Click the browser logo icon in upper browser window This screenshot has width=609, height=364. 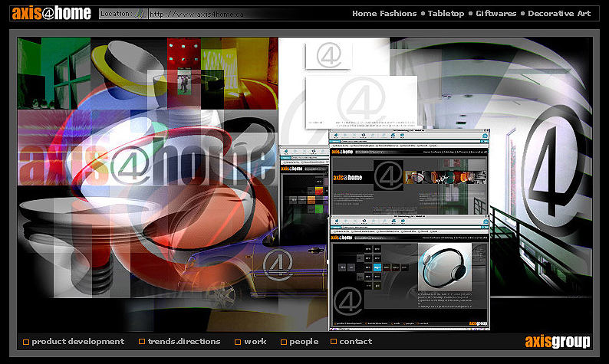485,136
